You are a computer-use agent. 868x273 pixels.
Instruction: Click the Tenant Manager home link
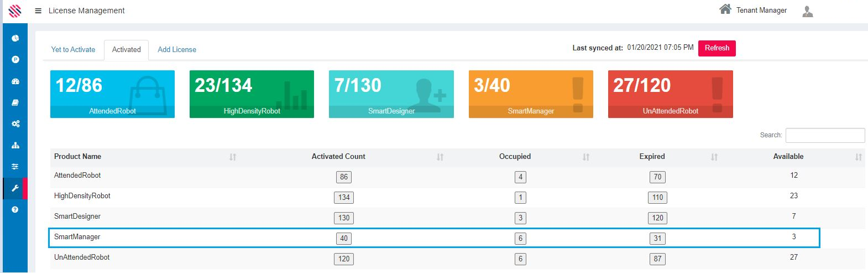pos(753,10)
